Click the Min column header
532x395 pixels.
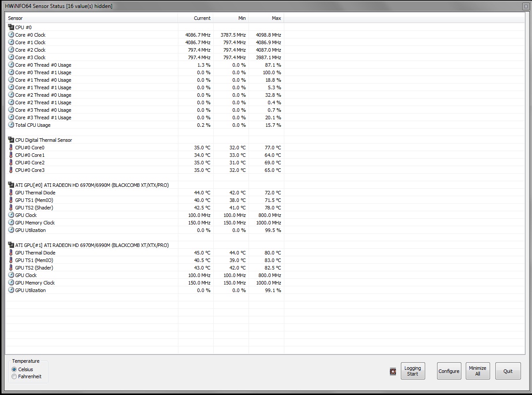[x=231, y=18]
